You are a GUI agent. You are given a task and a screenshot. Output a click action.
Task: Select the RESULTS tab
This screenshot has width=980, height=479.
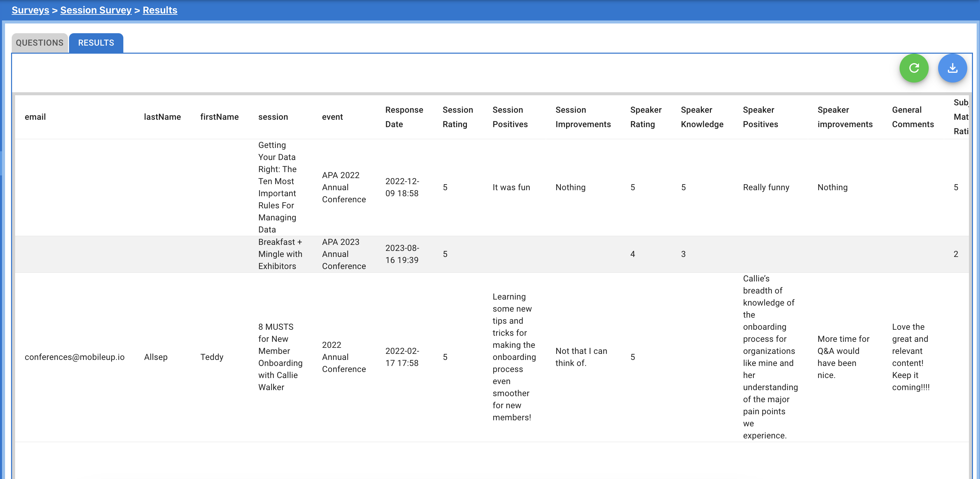pos(95,43)
